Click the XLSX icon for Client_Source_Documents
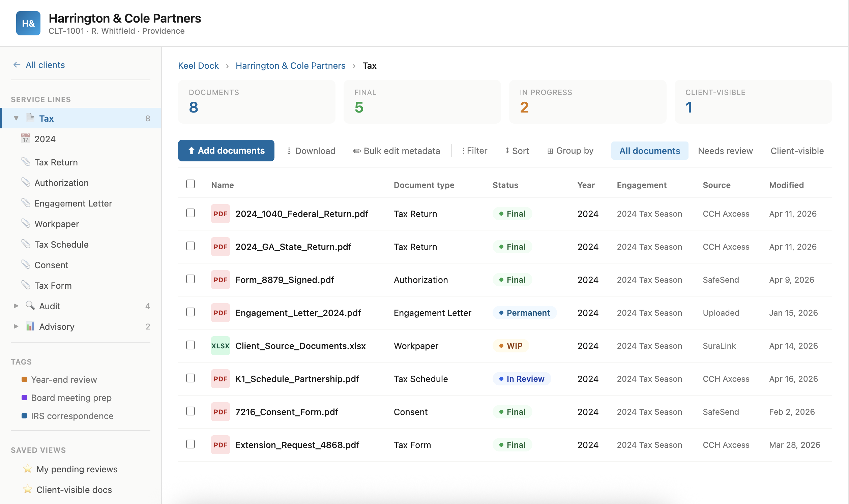Image resolution: width=849 pixels, height=504 pixels. pyautogui.click(x=220, y=346)
